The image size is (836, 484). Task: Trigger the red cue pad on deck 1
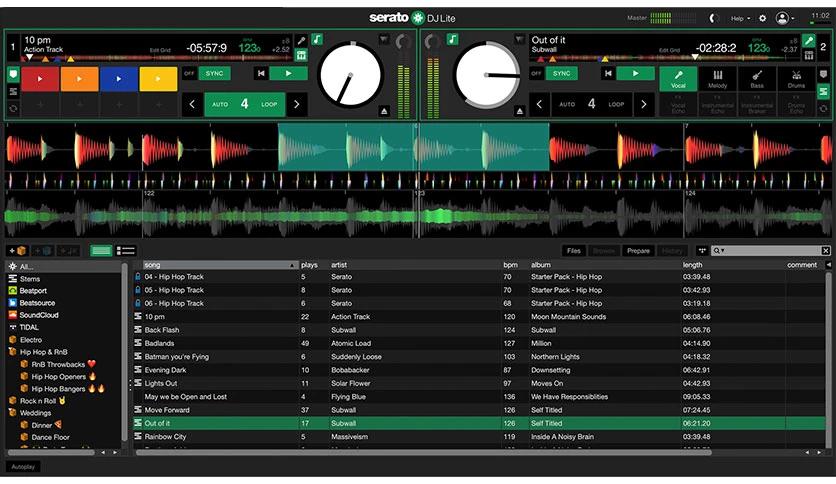pyautogui.click(x=40, y=79)
